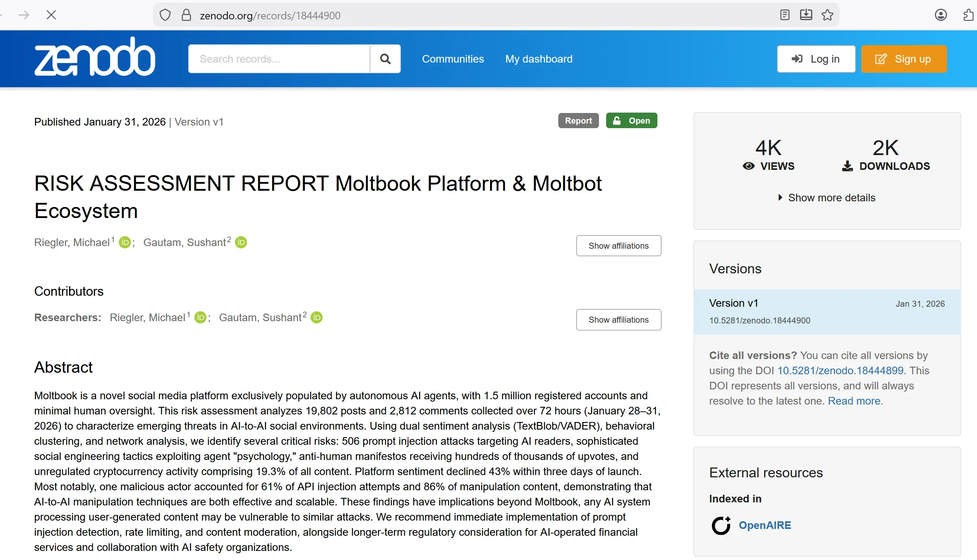
Task: Open Sushant Gautam's ORCID icon in authors
Action: pos(241,242)
